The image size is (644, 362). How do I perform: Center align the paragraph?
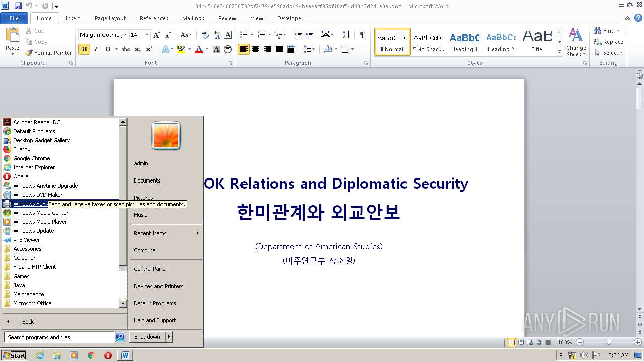(x=256, y=49)
